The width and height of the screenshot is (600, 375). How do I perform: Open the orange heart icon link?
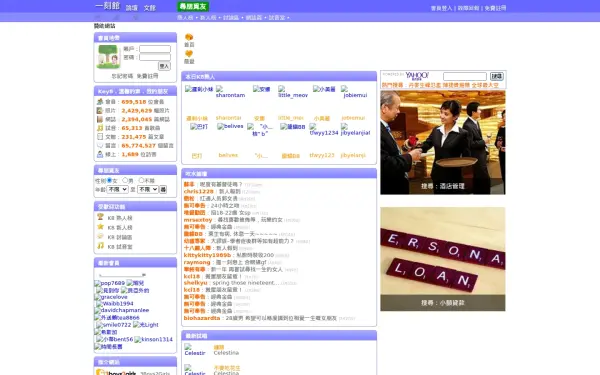(x=189, y=54)
